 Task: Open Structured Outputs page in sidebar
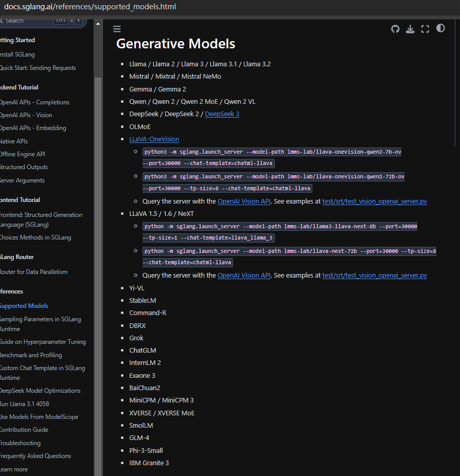click(23, 167)
